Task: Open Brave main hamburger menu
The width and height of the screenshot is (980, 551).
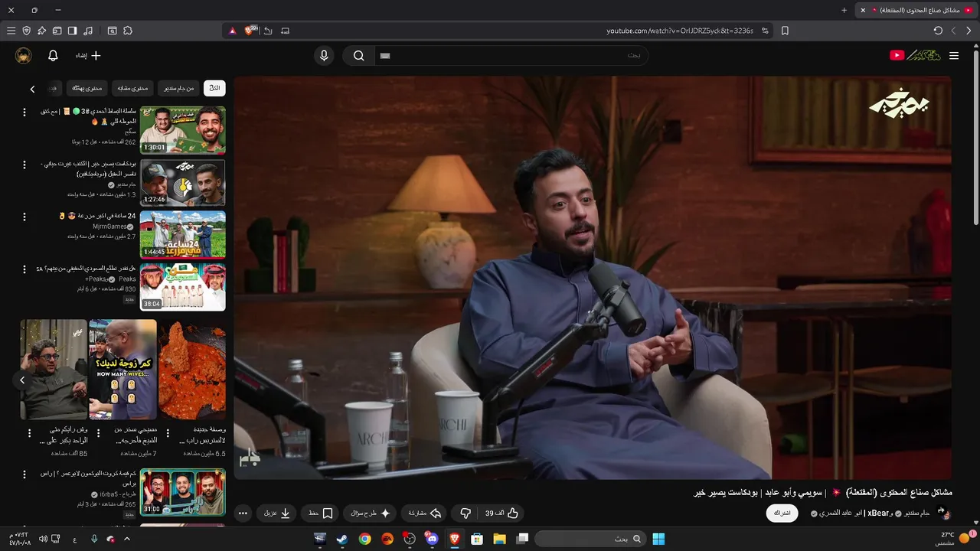Action: 11,31
